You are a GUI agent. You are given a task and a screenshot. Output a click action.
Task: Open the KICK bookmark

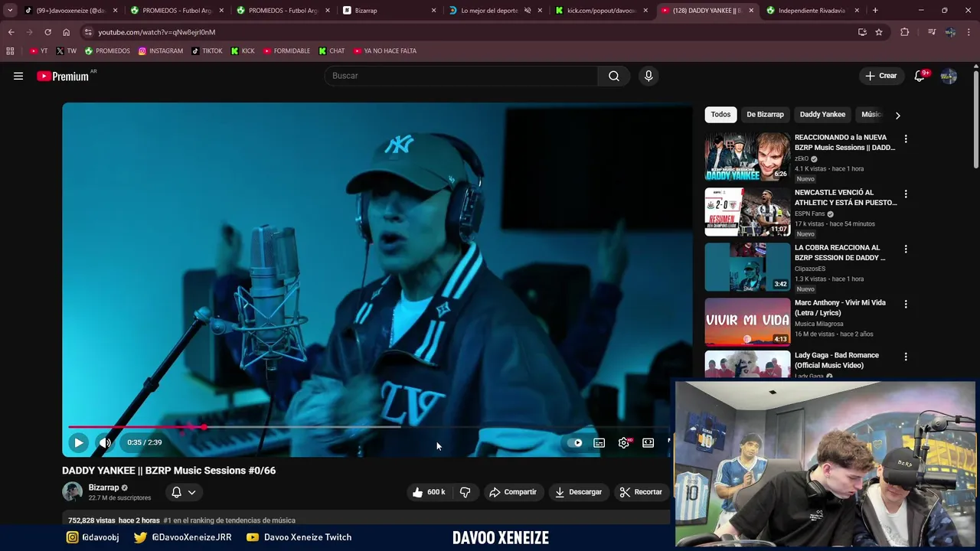point(243,51)
